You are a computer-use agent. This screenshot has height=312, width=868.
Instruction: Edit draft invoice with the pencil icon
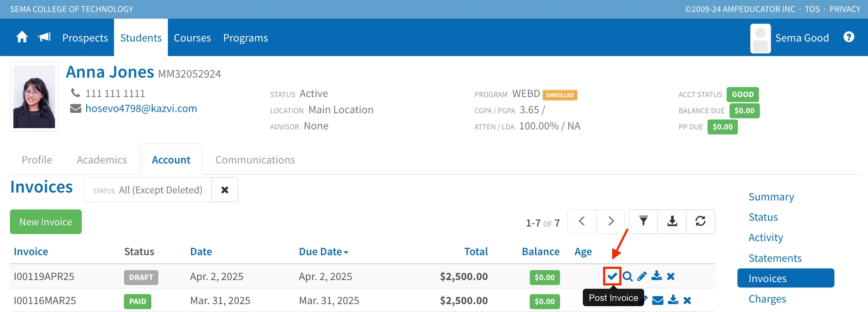click(x=642, y=276)
